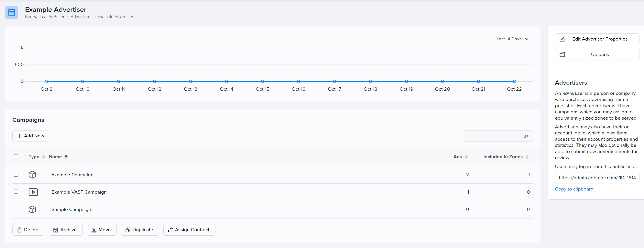The height and width of the screenshot is (248, 644).
Task: Click the Example Campaign box type icon
Action: coord(32,175)
